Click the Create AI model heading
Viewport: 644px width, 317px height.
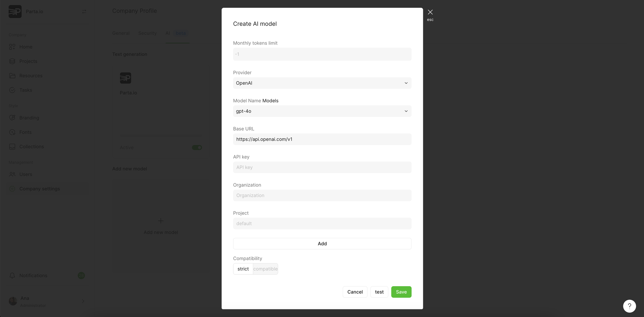pyautogui.click(x=255, y=24)
